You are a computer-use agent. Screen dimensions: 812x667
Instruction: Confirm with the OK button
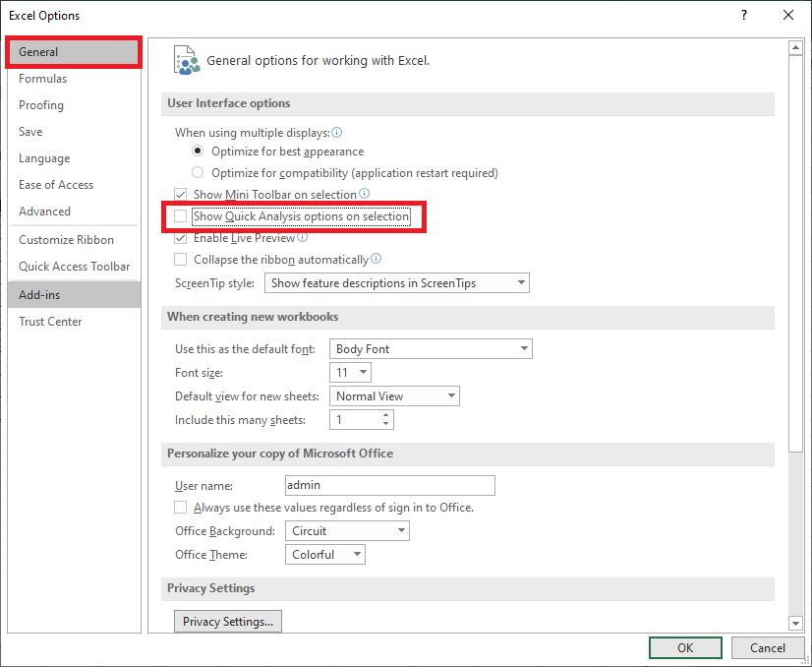tap(685, 648)
